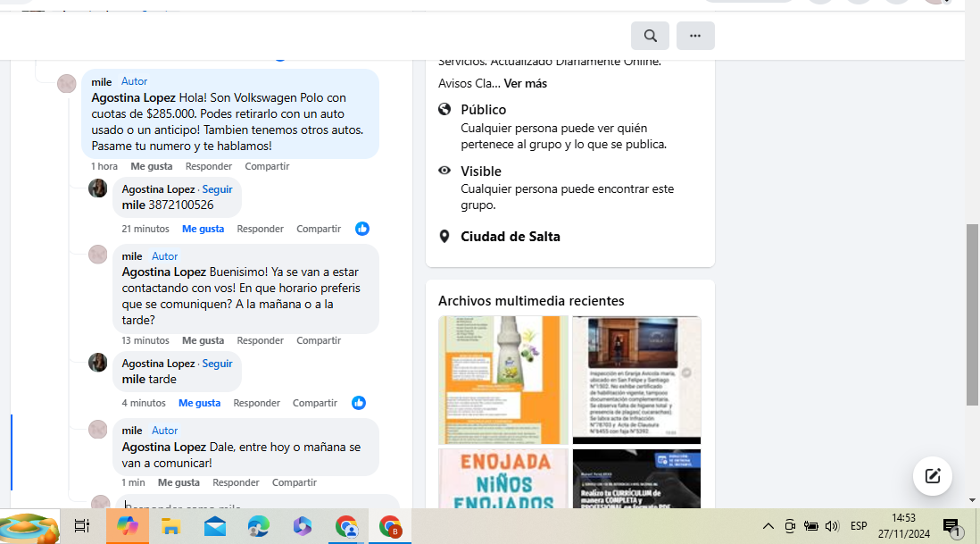Click 'Responder' on the 4 minutos comment
This screenshot has width=980, height=544.
[256, 403]
